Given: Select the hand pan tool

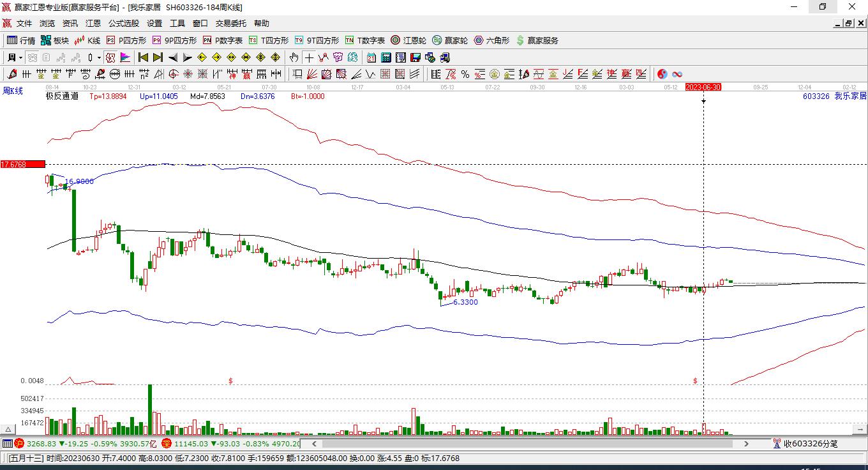Looking at the screenshot, I should 294,57.
